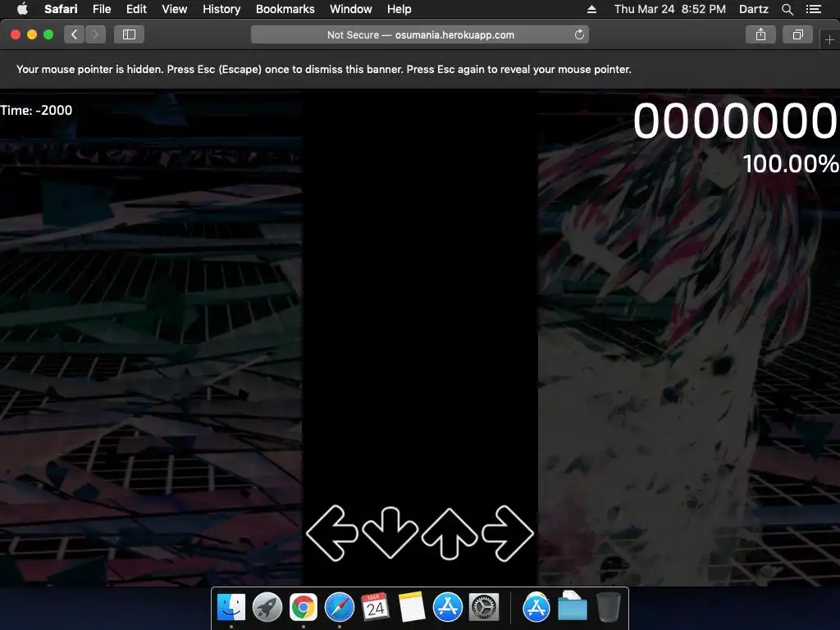
Task: Open Spotlight search in the menu bar
Action: point(787,9)
